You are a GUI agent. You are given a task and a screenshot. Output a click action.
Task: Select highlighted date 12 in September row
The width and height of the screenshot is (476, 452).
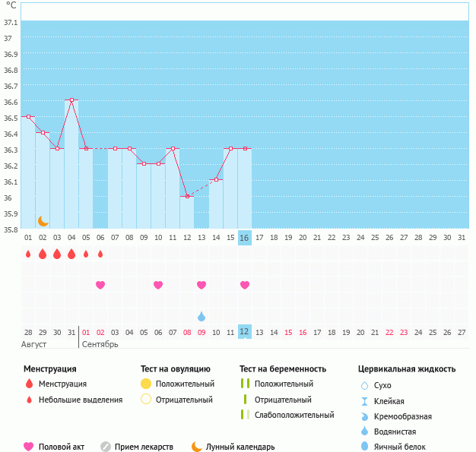tap(244, 332)
